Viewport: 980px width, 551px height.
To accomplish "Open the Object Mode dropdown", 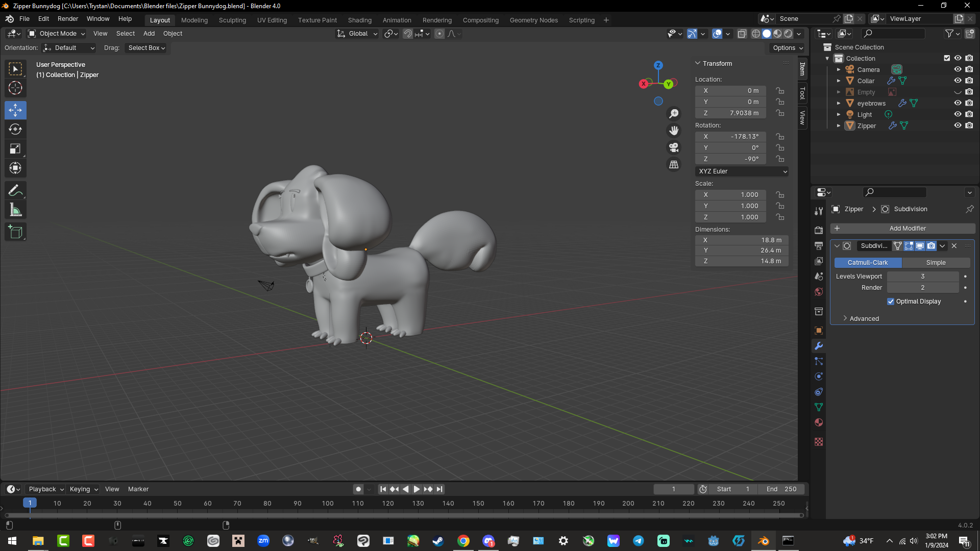I will [x=57, y=34].
